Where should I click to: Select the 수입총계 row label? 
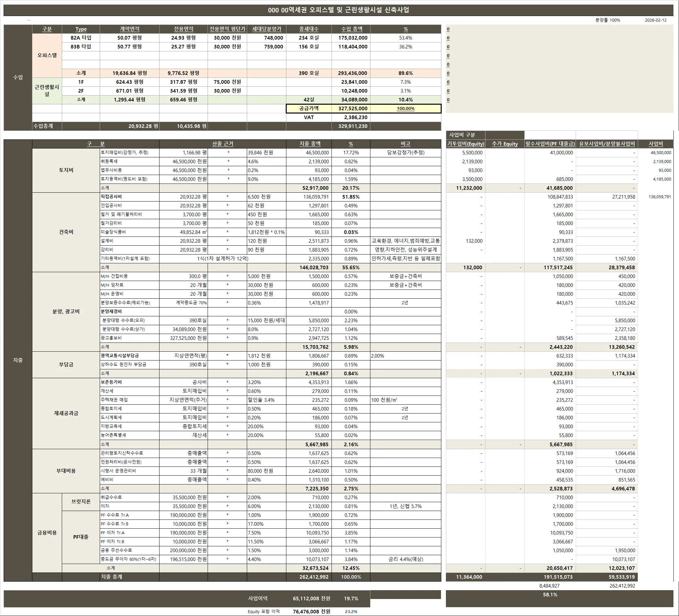tap(43, 126)
